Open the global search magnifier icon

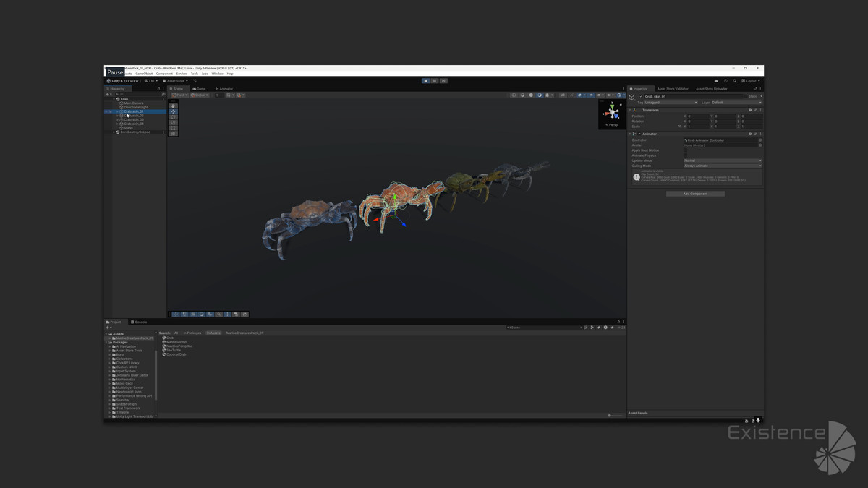[x=734, y=81]
